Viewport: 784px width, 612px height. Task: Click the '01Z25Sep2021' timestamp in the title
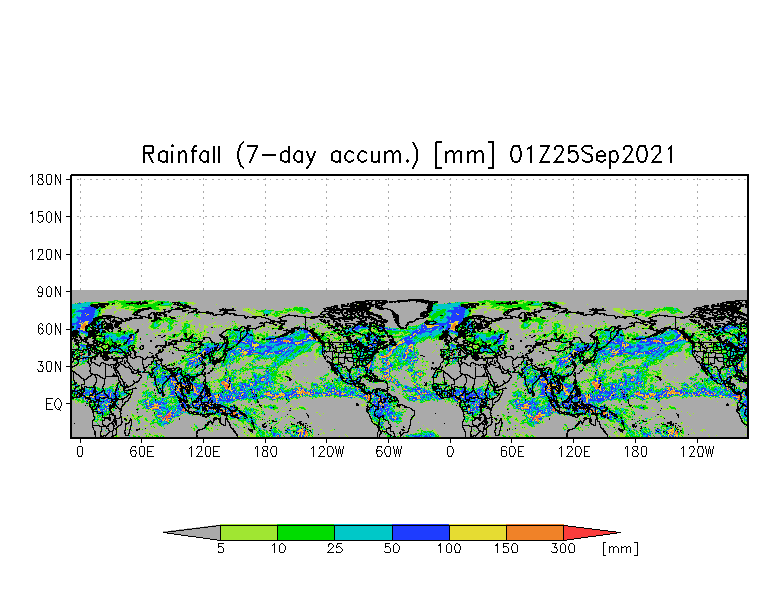(x=592, y=155)
